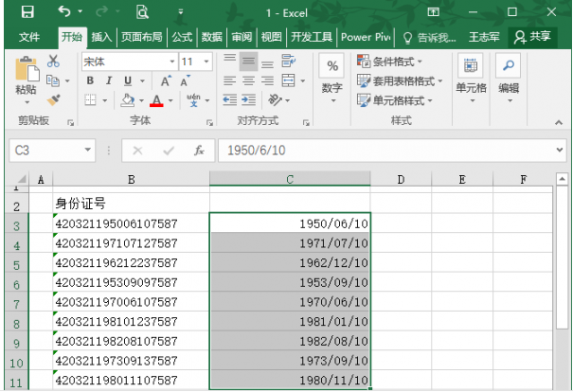Click the Select All corner triangle
Viewport: 573px width, 392px height.
click(22, 179)
